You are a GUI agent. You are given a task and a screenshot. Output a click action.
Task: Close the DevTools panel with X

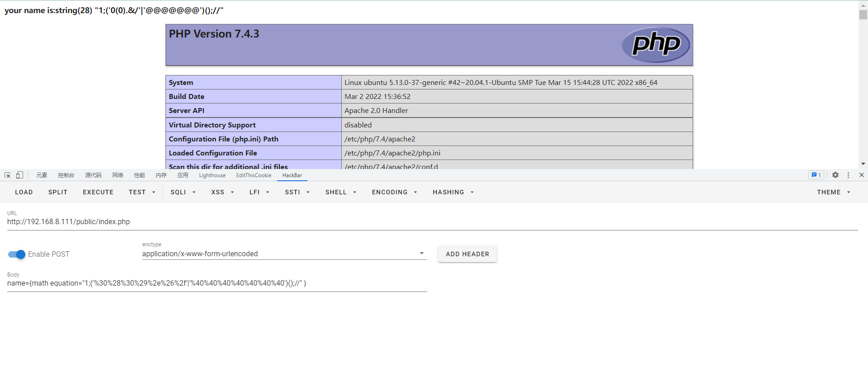(861, 175)
